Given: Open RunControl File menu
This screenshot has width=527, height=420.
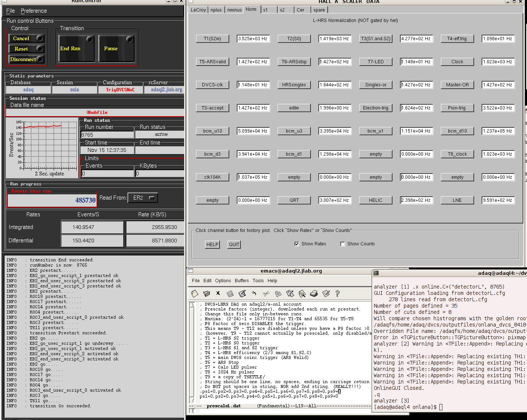Looking at the screenshot, I should (x=10, y=11).
